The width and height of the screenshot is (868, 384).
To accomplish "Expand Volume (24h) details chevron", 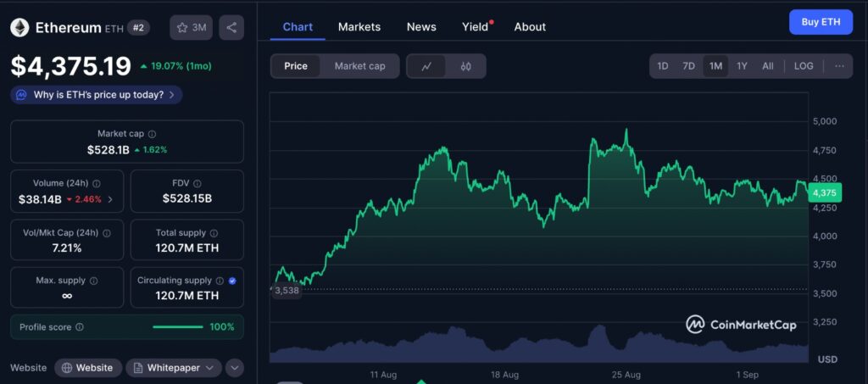I will pos(110,199).
